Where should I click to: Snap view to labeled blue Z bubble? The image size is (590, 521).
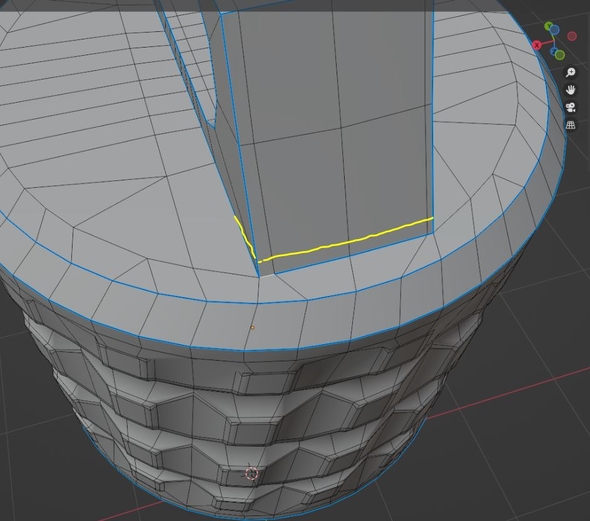click(x=554, y=51)
